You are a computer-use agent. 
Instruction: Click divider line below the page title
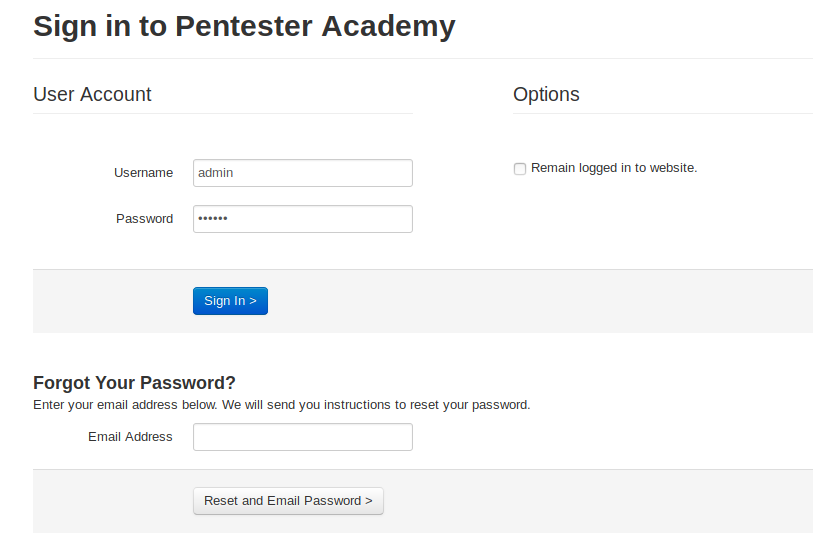point(422,58)
